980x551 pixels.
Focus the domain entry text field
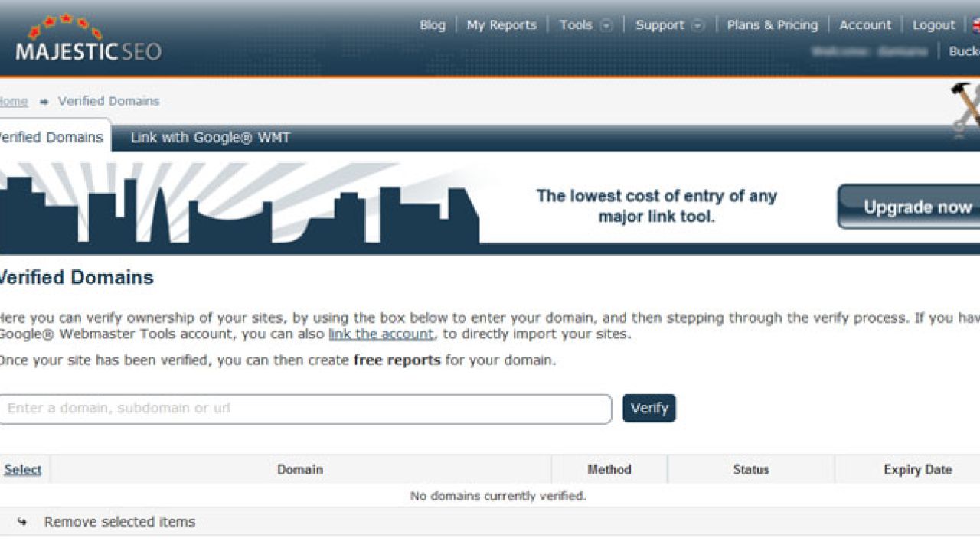pyautogui.click(x=305, y=409)
